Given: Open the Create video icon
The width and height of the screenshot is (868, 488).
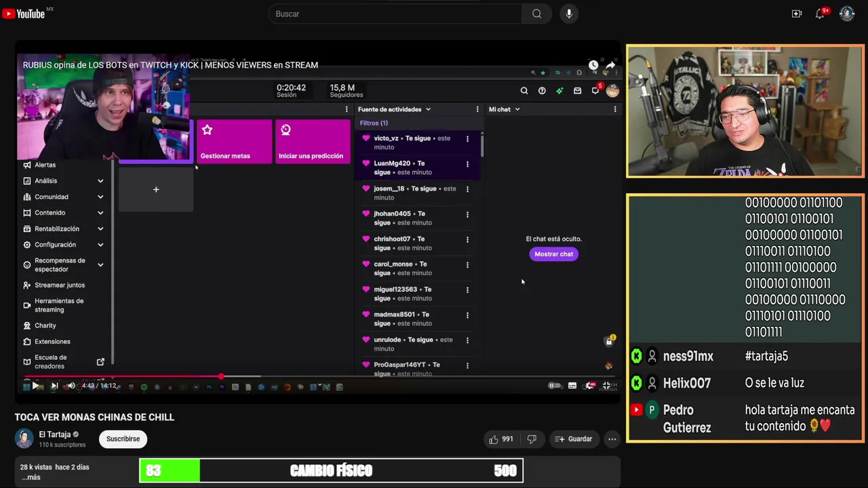Looking at the screenshot, I should 797,14.
